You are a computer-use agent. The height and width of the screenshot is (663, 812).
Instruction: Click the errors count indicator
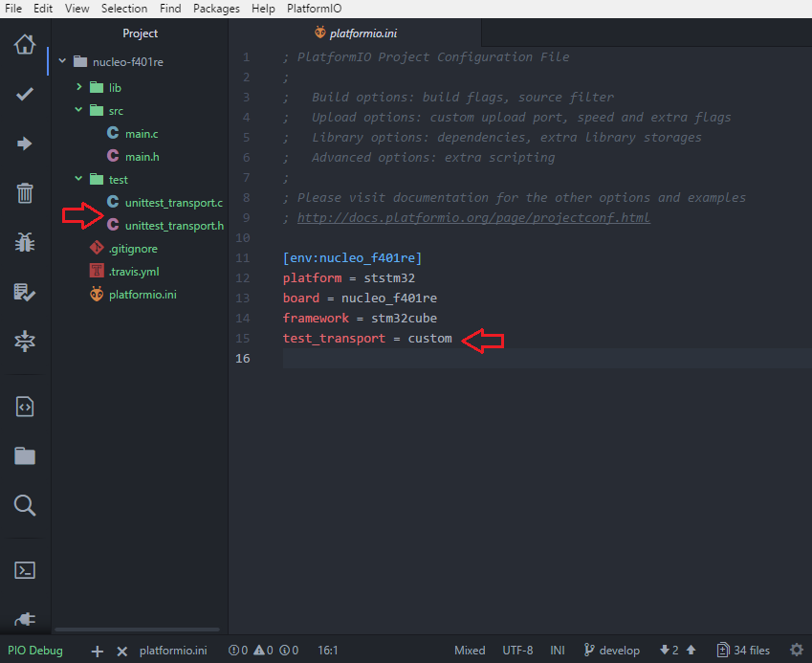coord(238,650)
